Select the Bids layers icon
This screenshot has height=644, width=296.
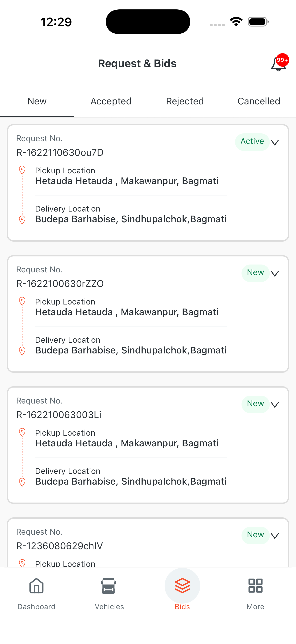[x=183, y=585]
